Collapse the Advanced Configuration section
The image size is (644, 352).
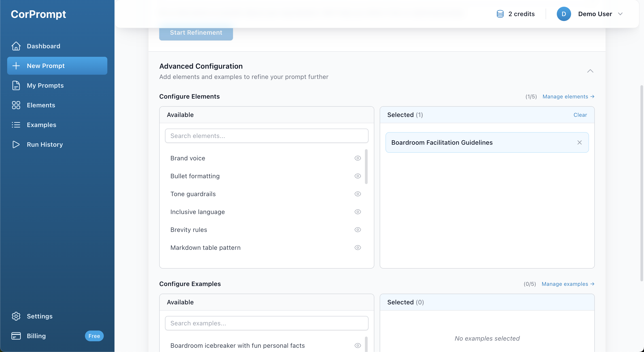(590, 71)
